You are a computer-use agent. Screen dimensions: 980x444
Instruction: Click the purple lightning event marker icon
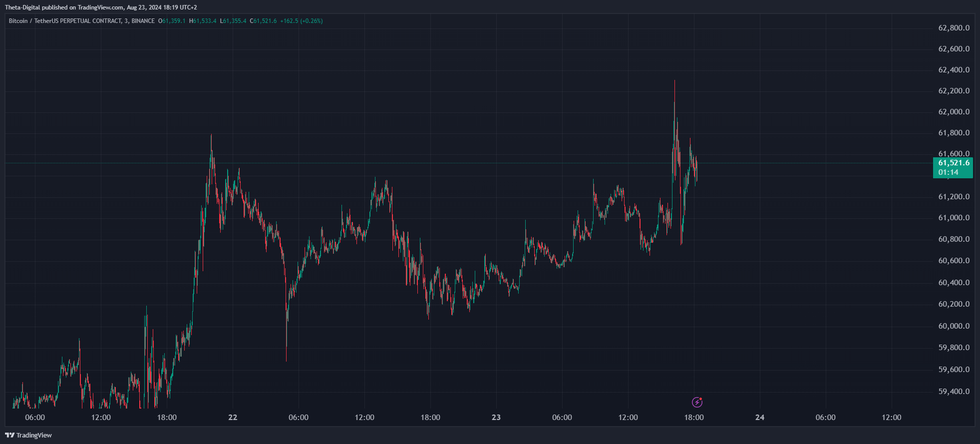[x=697, y=402]
